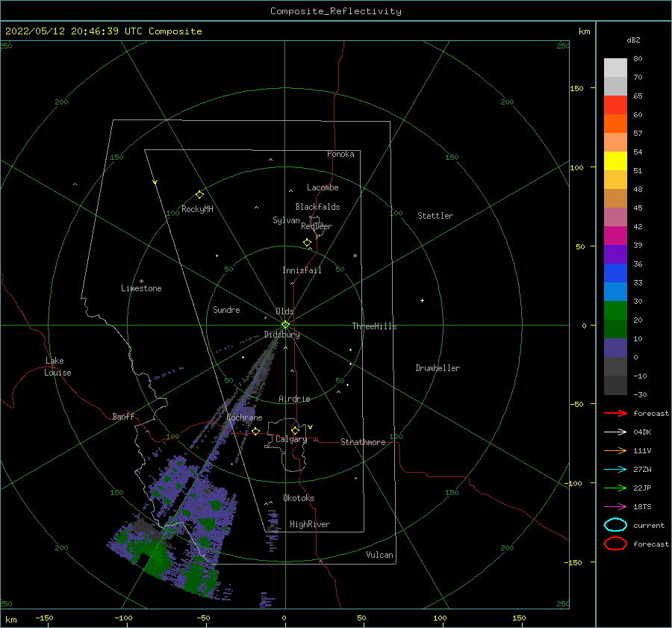This screenshot has height=628, width=672.
Task: Click the Okotoks town label
Action: [299, 498]
